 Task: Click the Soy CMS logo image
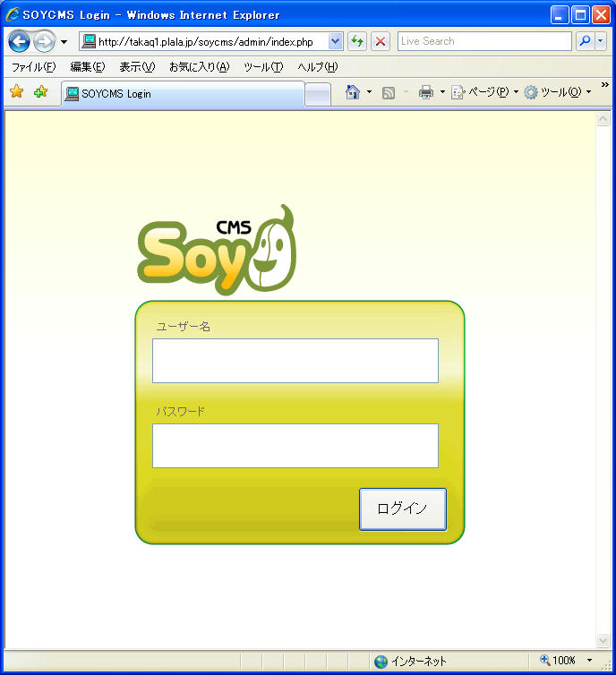point(217,250)
